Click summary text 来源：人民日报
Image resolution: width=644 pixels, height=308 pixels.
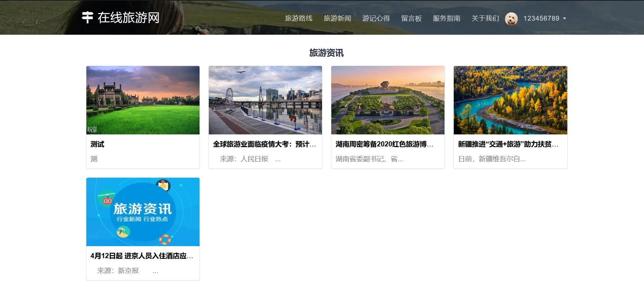click(244, 159)
